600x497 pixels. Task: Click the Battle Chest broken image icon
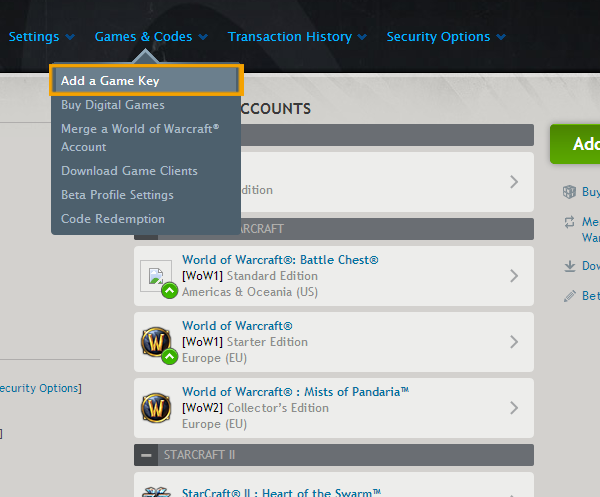point(156,277)
